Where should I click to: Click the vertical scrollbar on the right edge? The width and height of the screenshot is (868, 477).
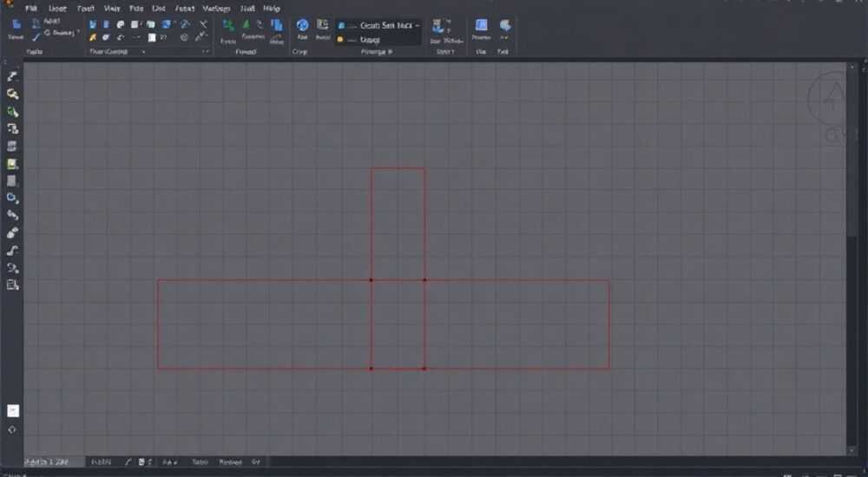(x=852, y=149)
